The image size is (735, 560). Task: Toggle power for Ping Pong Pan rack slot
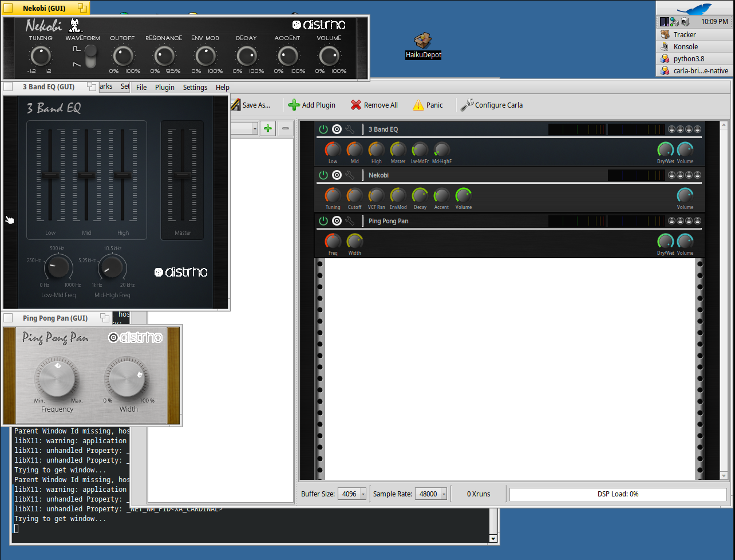[x=323, y=221]
